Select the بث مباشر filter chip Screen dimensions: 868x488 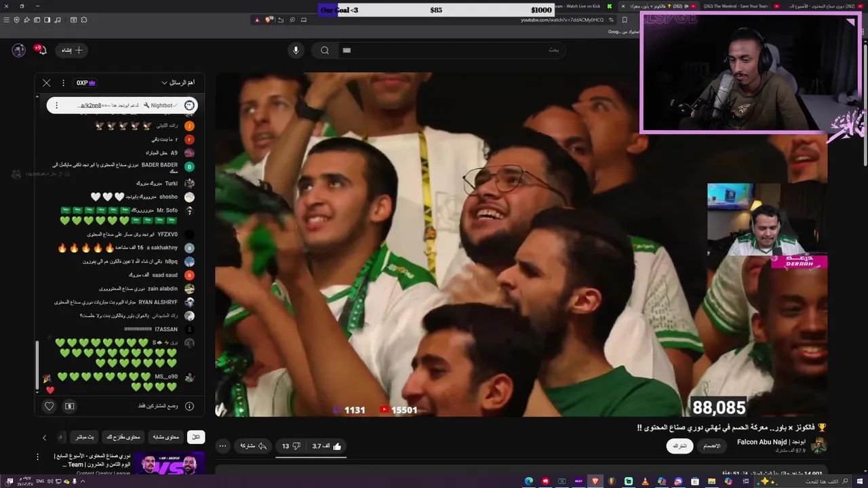(85, 437)
